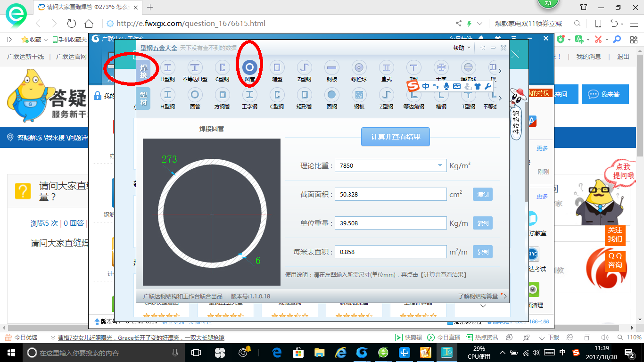Click the wall thickness 6 dimension

coord(258,260)
